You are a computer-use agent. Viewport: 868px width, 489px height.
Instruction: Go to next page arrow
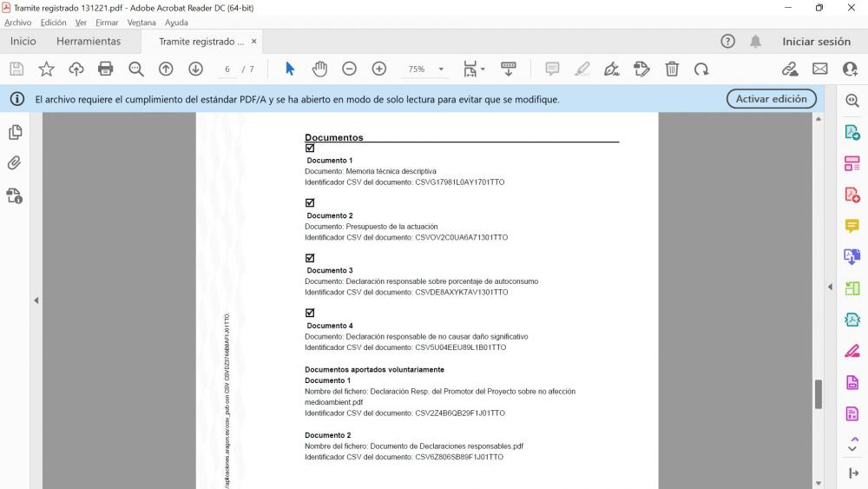click(195, 69)
